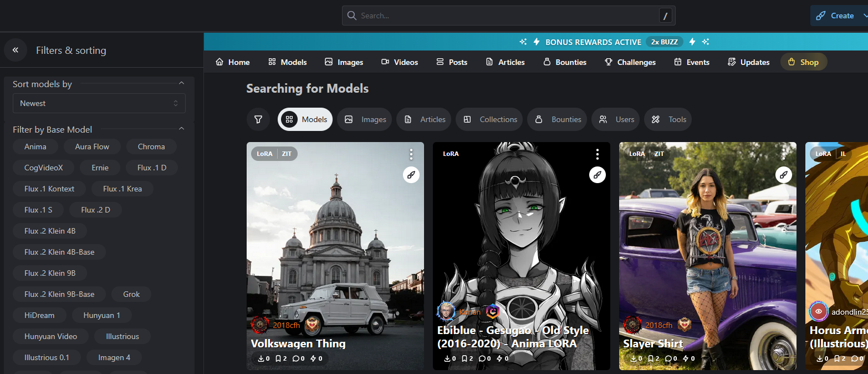Toggle the CogVideoX base model filter
Image resolution: width=868 pixels, height=374 pixels.
click(44, 168)
